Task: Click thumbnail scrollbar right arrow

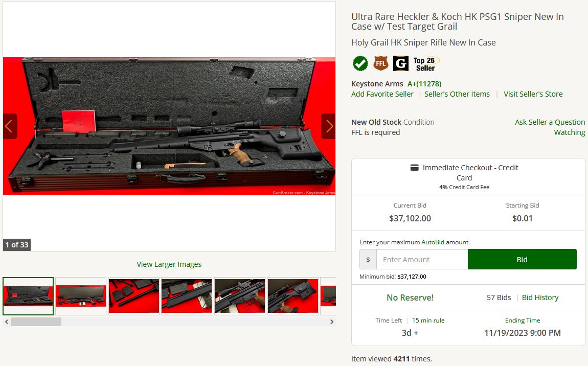Action: [x=331, y=322]
